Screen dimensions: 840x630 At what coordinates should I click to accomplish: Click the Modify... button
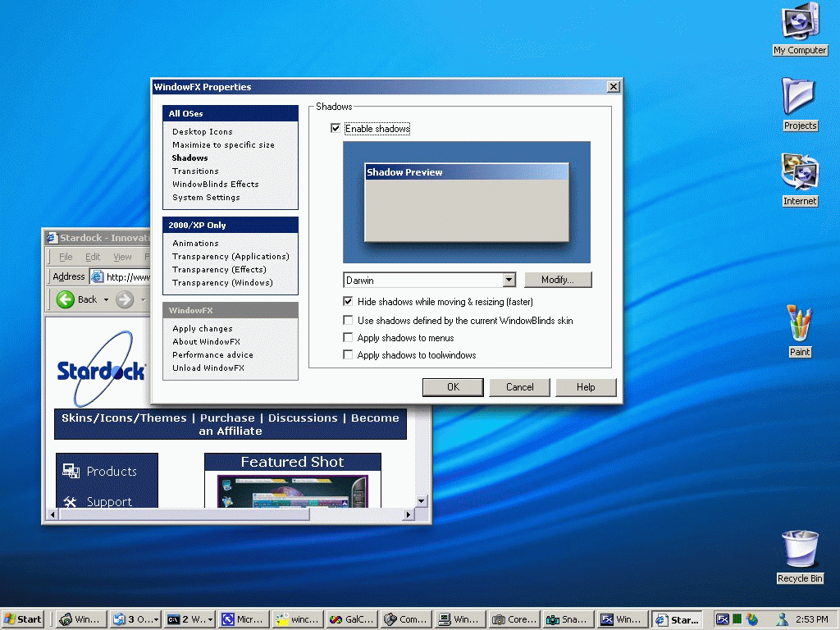coord(558,280)
